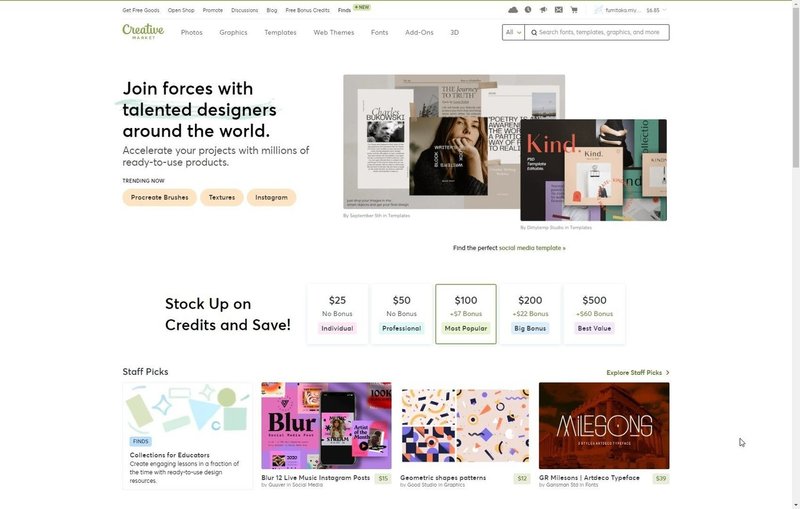
Task: Open the cloud sync icon in header
Action: tap(513, 10)
